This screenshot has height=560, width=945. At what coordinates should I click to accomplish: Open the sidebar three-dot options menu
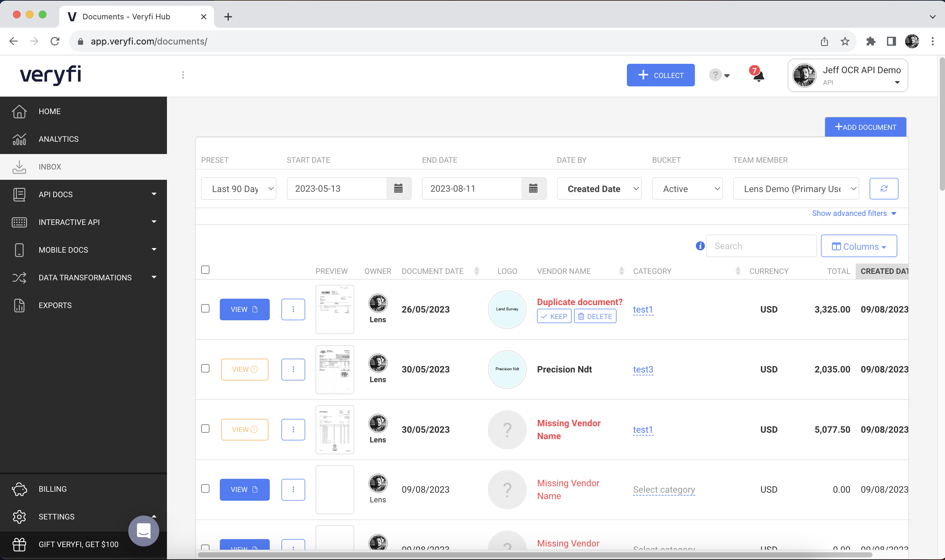[183, 75]
